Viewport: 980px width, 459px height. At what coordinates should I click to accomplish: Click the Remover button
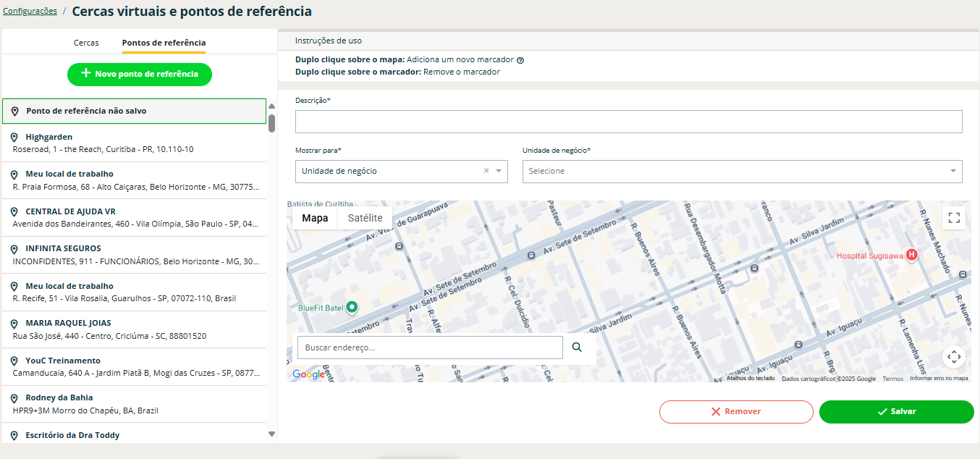pos(736,411)
